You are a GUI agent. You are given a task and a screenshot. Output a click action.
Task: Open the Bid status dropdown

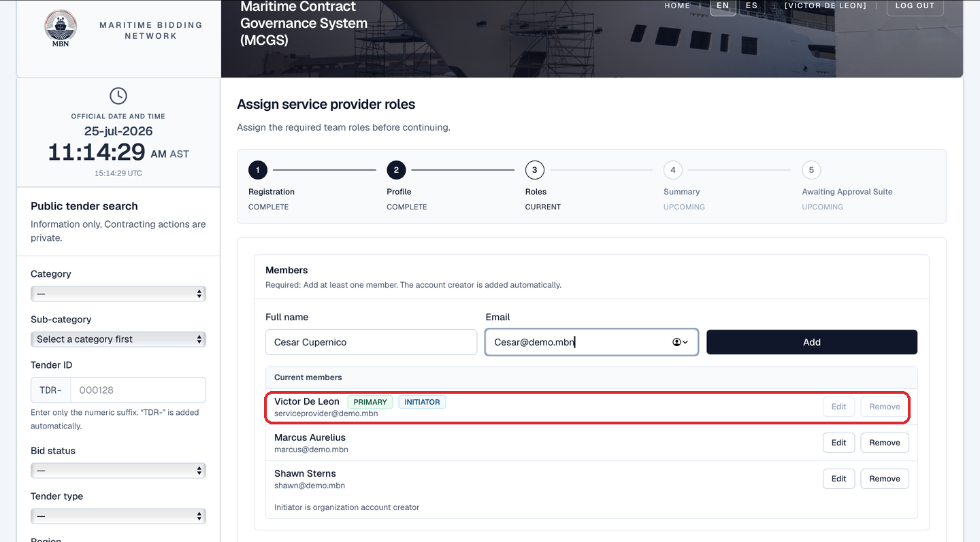(x=118, y=471)
